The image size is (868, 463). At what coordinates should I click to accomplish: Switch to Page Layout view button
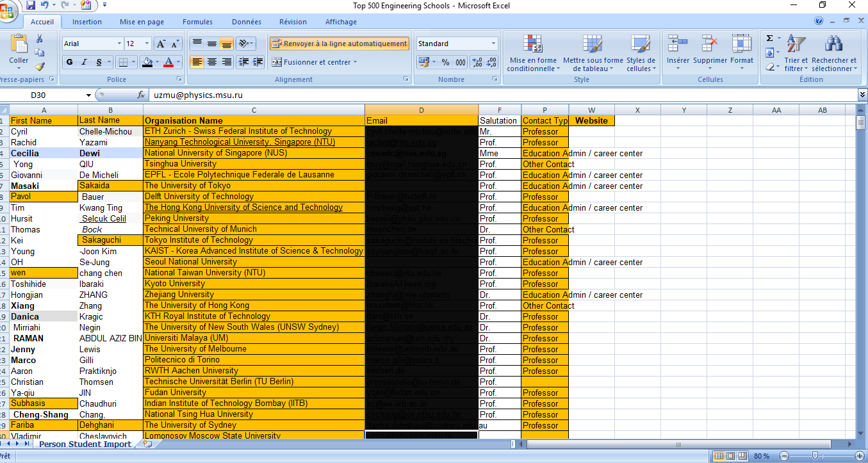click(x=731, y=456)
